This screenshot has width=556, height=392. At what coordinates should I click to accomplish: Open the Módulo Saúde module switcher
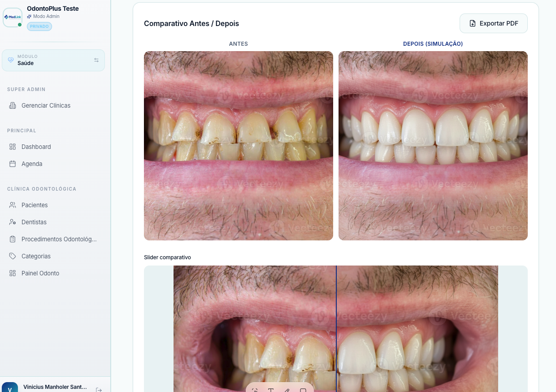pos(53,60)
